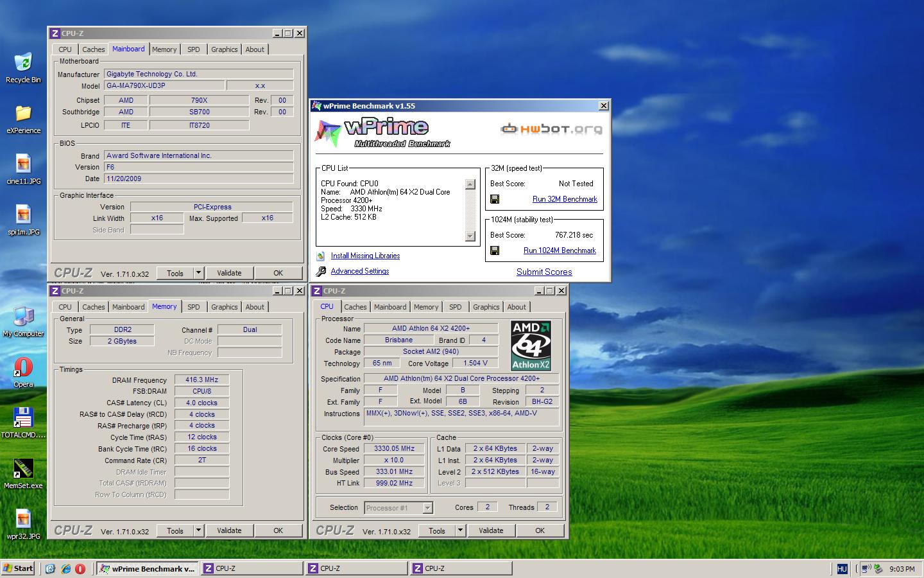Image resolution: width=924 pixels, height=578 pixels.
Task: Click the Show Desktop quick launch icon
Action: point(50,568)
